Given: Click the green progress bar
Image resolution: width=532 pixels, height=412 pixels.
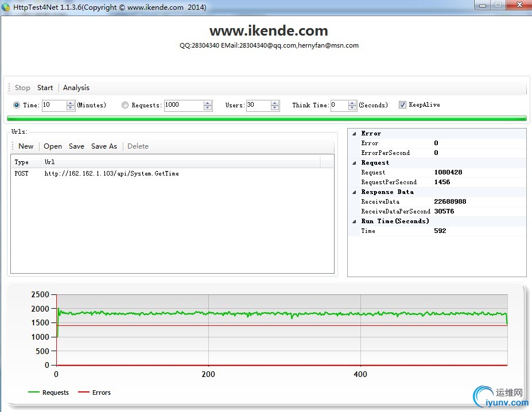Looking at the screenshot, I should [x=267, y=118].
